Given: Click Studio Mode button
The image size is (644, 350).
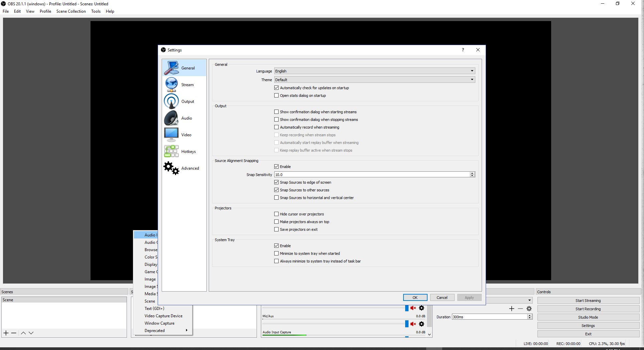Looking at the screenshot, I should [588, 317].
